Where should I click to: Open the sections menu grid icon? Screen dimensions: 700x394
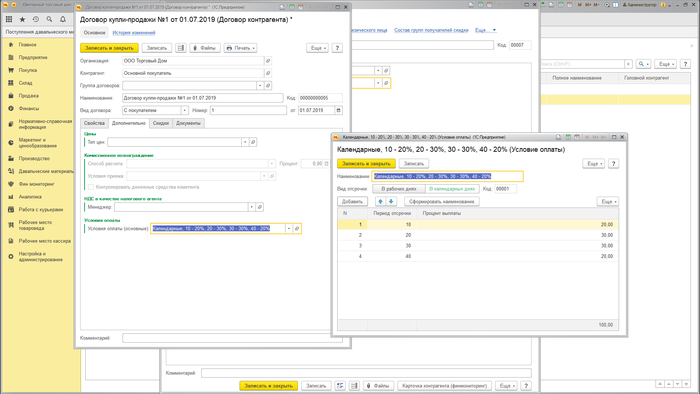click(9, 20)
